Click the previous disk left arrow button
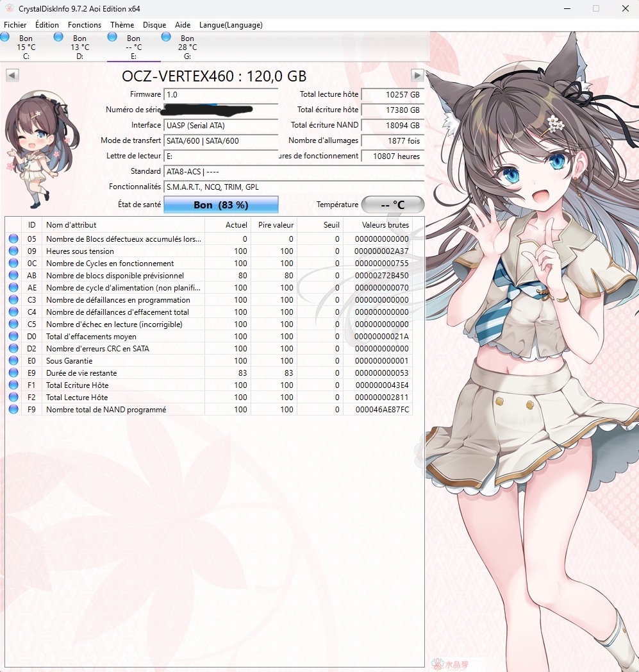Screen dimensions: 639x672 12,76
